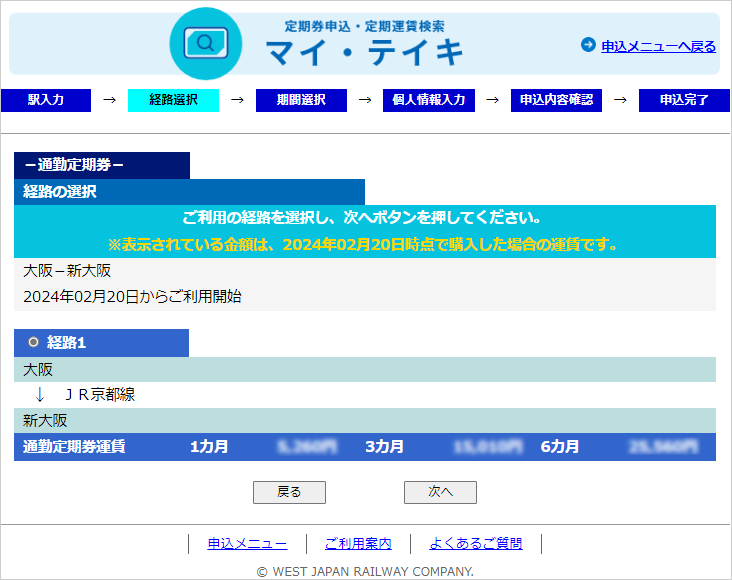Viewport: 732px width, 580px height.
Task: Open the 期間選択 step
Action: 301,100
